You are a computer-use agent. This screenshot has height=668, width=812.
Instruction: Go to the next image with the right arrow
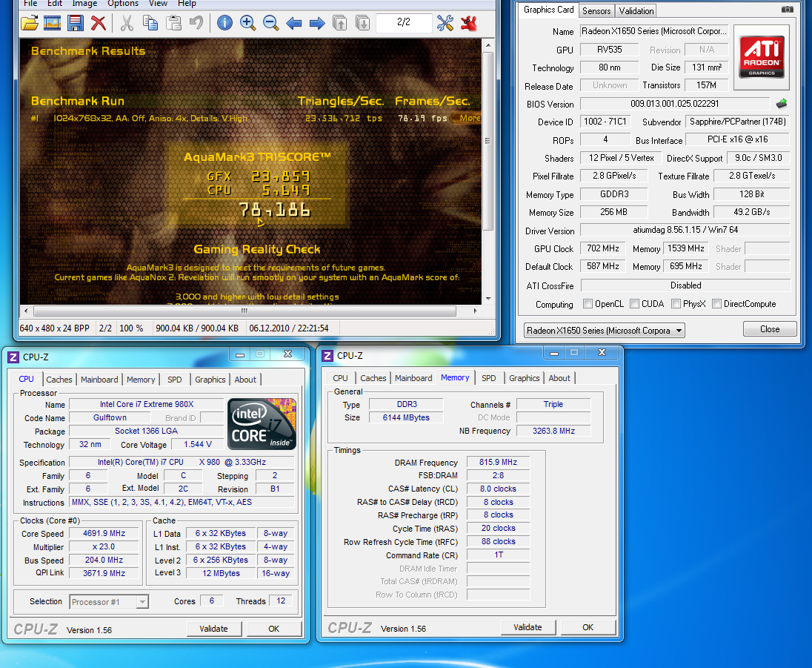(x=317, y=23)
